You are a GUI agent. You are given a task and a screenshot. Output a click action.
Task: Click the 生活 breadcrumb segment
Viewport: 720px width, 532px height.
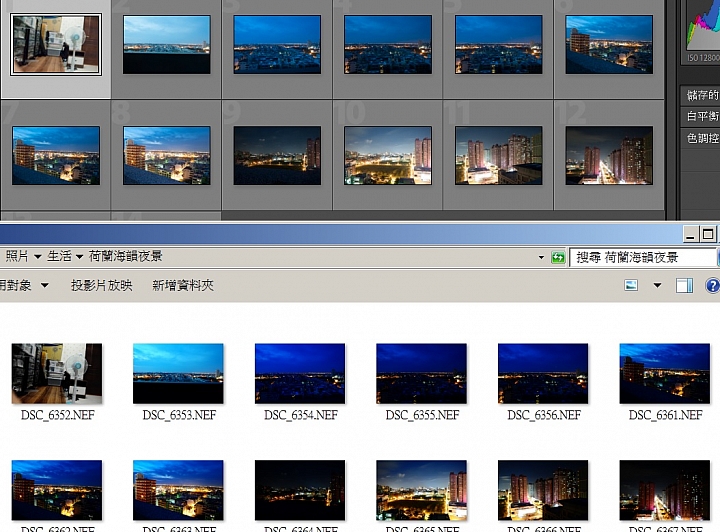click(x=59, y=256)
